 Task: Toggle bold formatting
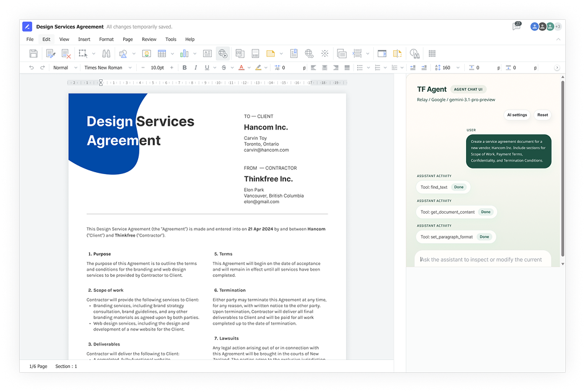tap(184, 68)
